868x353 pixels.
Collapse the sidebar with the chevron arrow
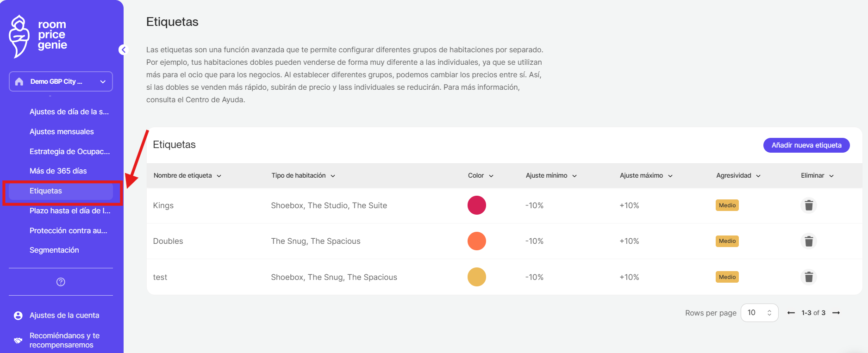click(x=123, y=50)
